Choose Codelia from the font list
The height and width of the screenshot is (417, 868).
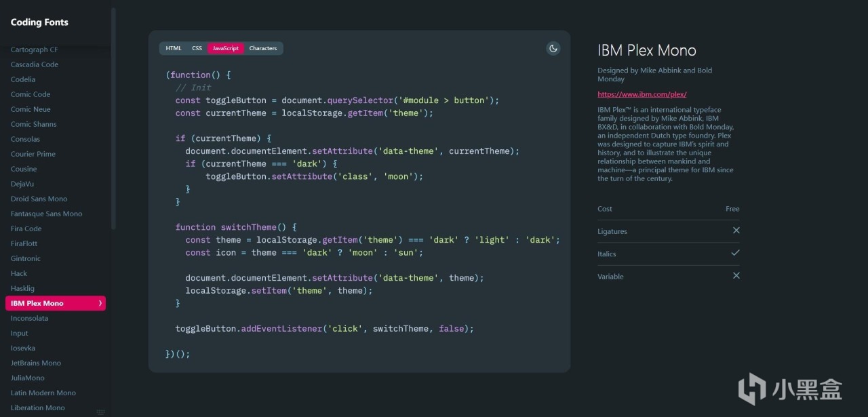(x=23, y=79)
